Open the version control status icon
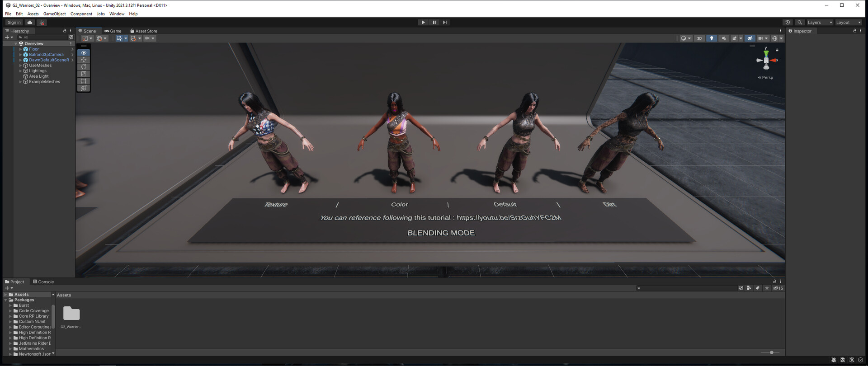This screenshot has height=366, width=868. point(42,22)
